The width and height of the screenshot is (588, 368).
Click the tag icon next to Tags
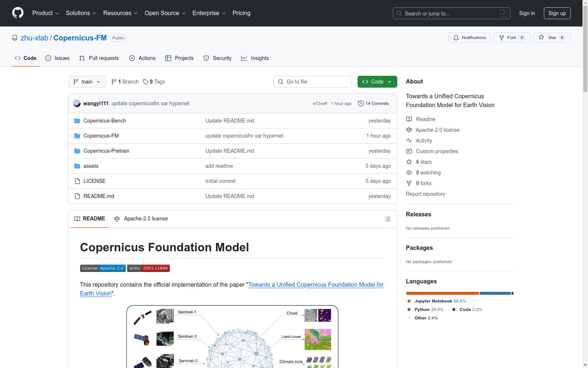(146, 82)
